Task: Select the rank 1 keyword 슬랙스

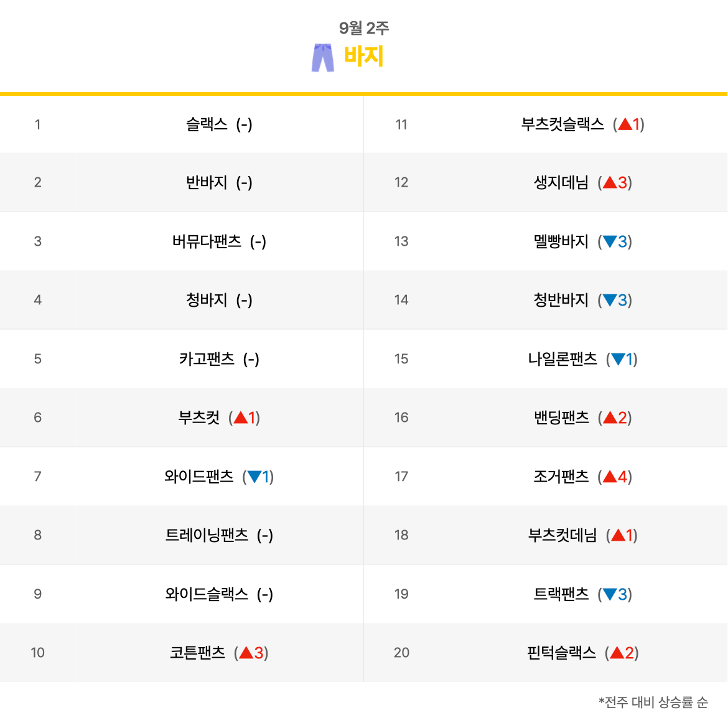Action: tap(207, 124)
